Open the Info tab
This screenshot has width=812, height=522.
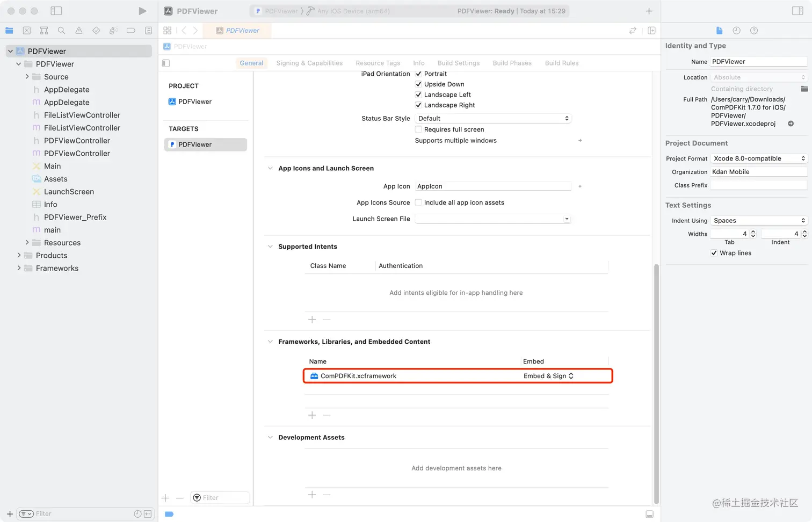(419, 63)
